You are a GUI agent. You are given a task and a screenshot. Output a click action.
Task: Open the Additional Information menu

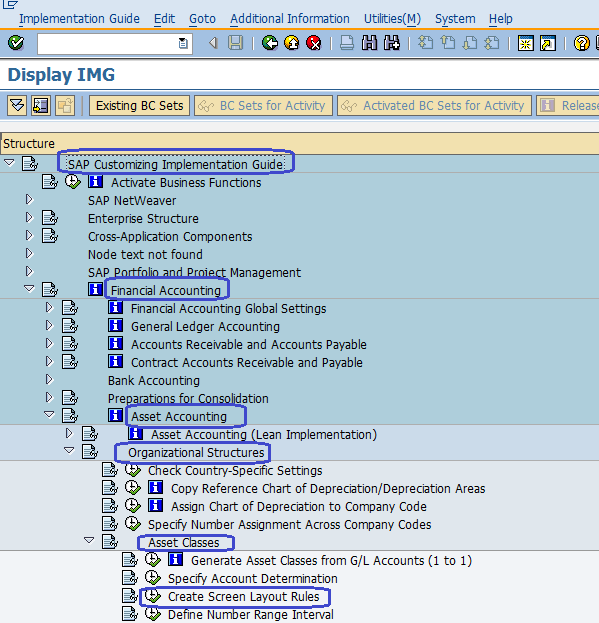290,19
